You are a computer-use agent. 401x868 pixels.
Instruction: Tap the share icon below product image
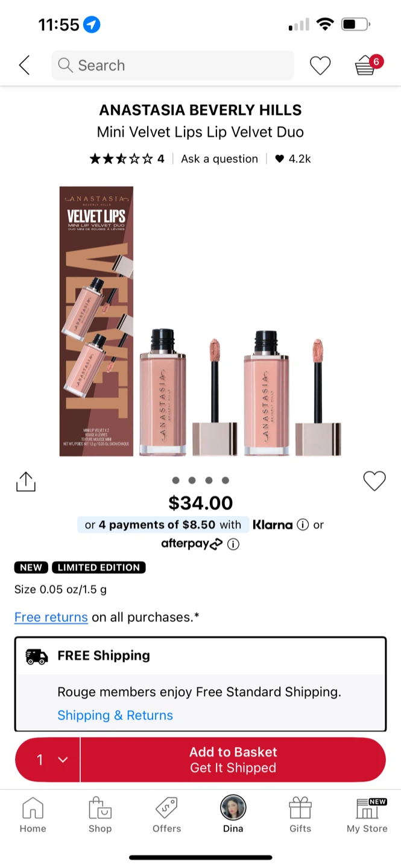[x=26, y=481]
